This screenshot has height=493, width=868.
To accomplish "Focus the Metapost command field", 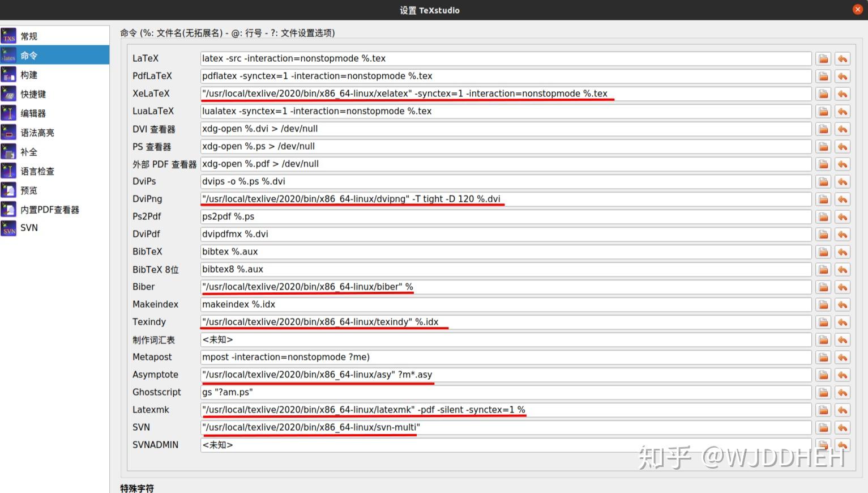I will click(x=506, y=357).
